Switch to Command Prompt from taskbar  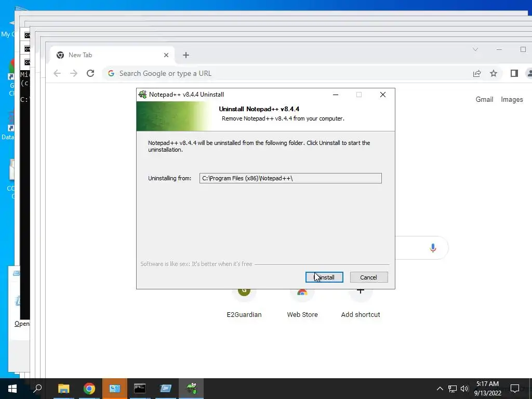coord(140,389)
